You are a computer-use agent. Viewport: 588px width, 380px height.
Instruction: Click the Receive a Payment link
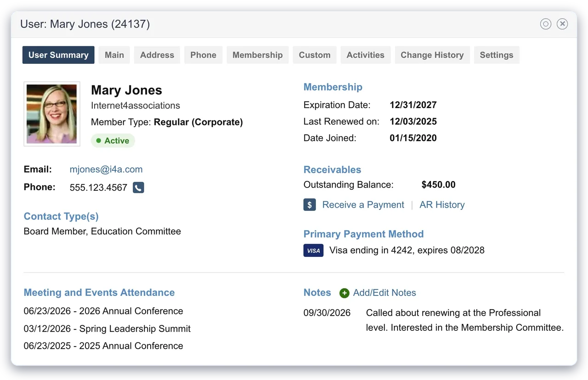[x=363, y=205]
